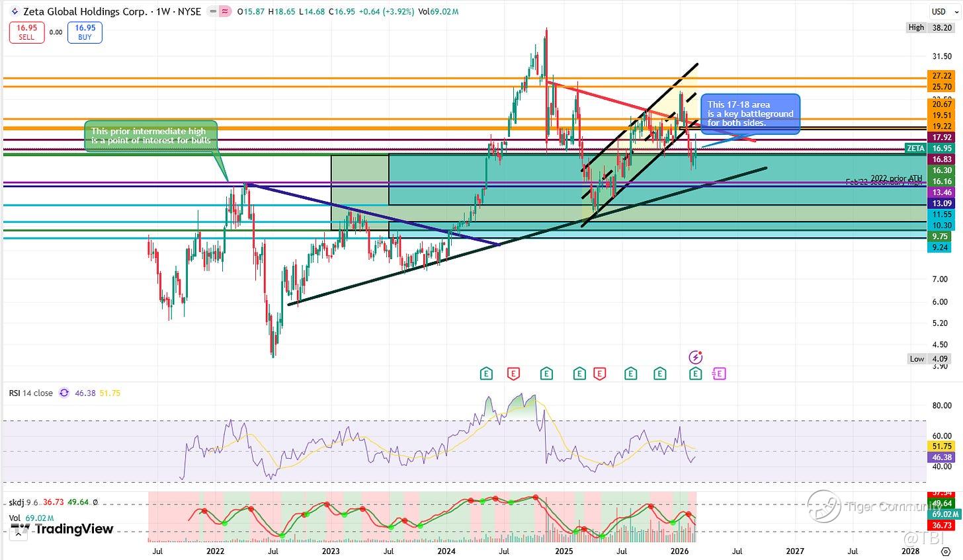The height and width of the screenshot is (560, 963).
Task: Open the chart settings gear icon
Action: click(x=946, y=551)
